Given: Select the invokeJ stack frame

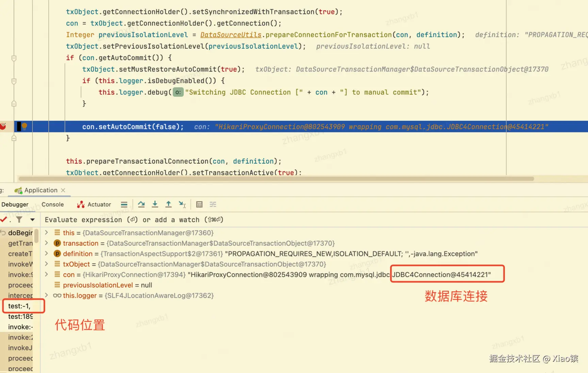Looking at the screenshot, I should 20,348.
